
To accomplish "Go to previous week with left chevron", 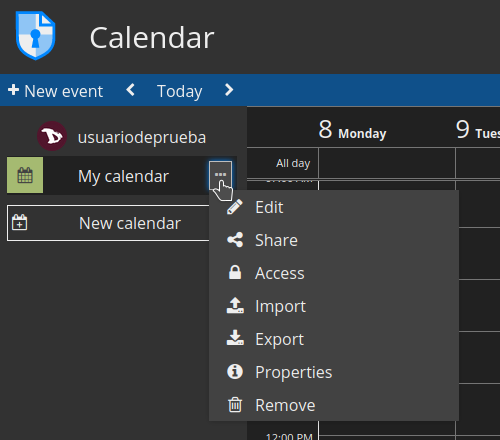I will 131,90.
